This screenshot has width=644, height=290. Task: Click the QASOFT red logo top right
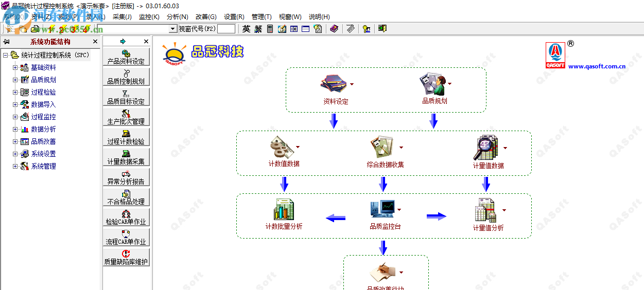click(555, 56)
